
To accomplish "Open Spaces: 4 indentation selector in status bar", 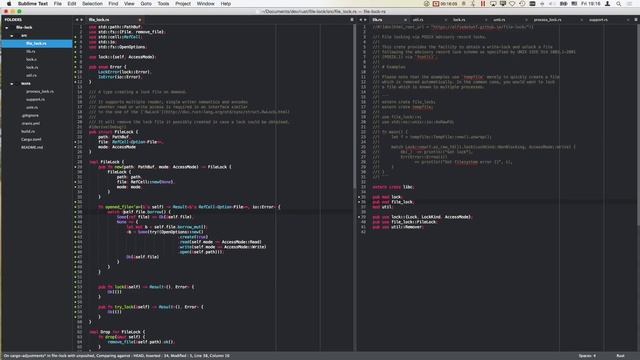I will (587, 356).
